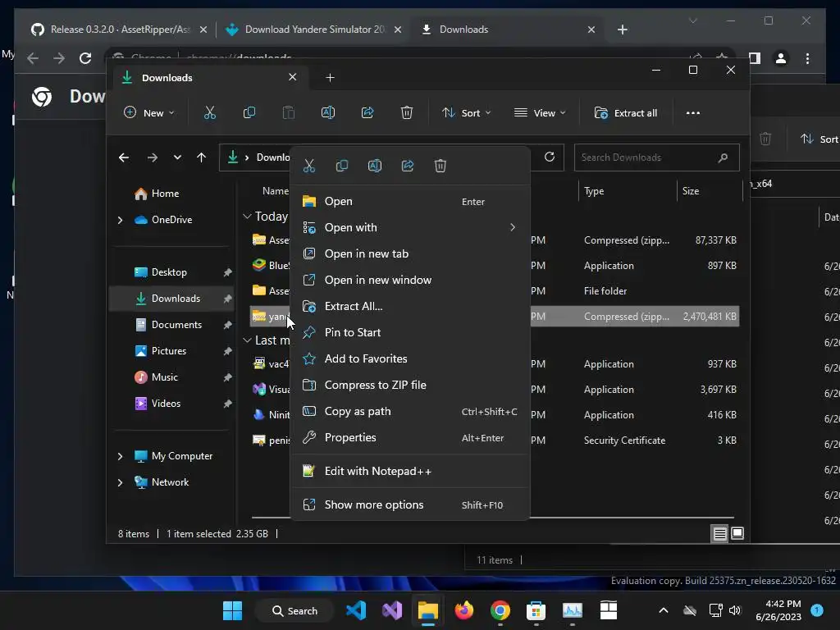Click Rename icon in Explorer toolbar
Viewport: 840px width, 630px height.
coord(328,113)
